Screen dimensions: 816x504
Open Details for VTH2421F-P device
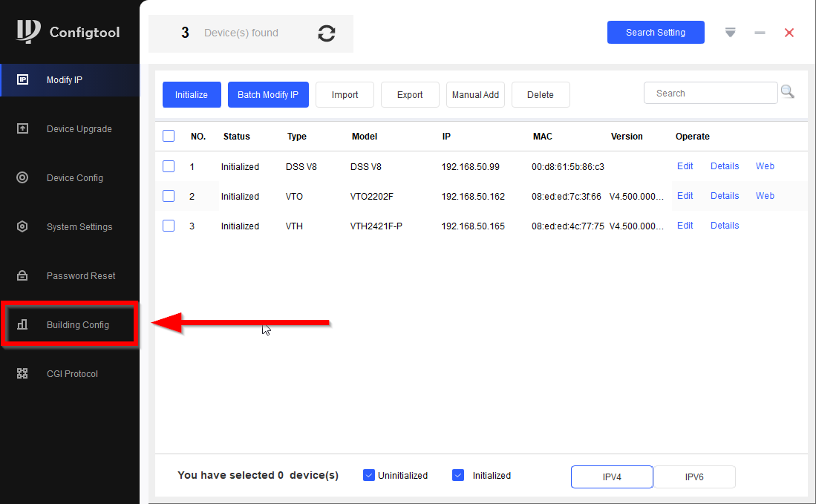click(725, 226)
